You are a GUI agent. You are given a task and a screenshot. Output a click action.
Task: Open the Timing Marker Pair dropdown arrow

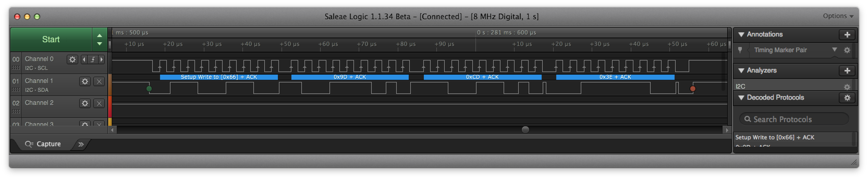(834, 50)
